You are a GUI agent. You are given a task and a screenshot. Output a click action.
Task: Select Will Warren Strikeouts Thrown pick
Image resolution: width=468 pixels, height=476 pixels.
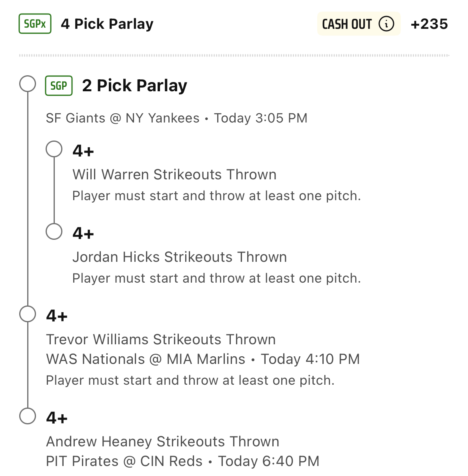[x=174, y=175]
